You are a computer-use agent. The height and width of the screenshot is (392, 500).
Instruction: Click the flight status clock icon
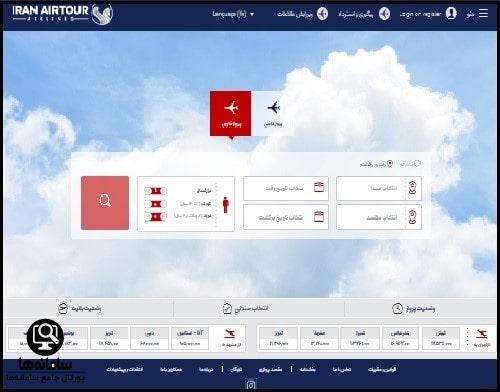pos(397,309)
